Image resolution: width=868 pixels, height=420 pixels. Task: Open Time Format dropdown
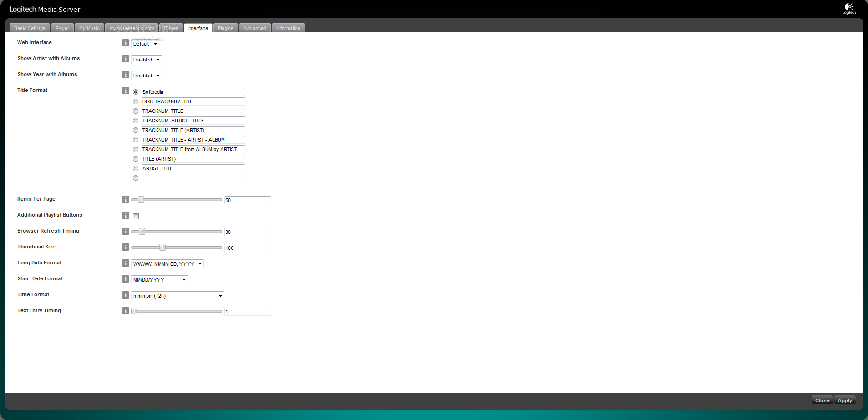click(x=178, y=296)
